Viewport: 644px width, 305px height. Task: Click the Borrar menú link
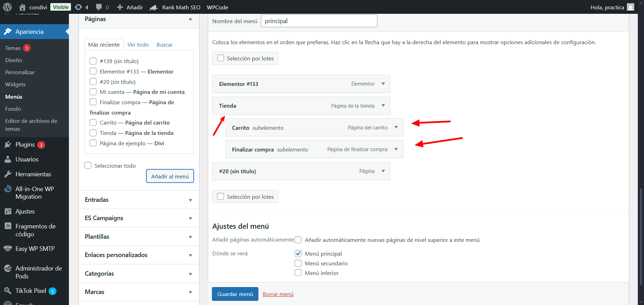[x=278, y=294]
